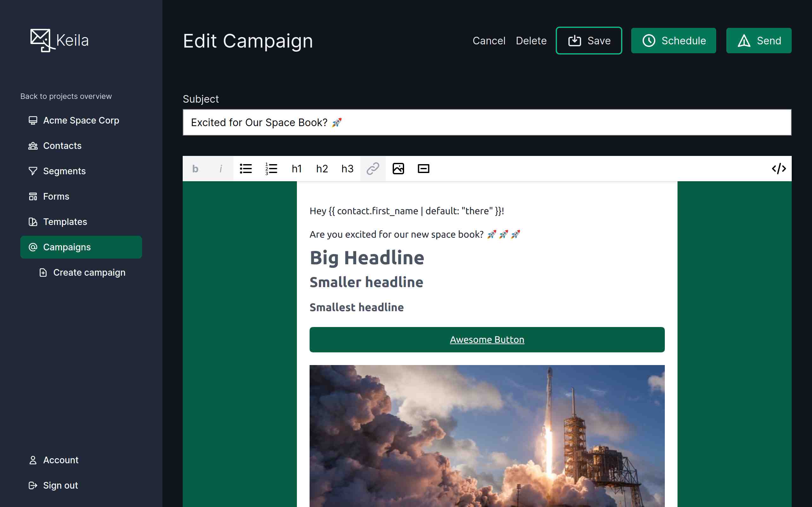
Task: Click the insert image icon
Action: pyautogui.click(x=397, y=169)
